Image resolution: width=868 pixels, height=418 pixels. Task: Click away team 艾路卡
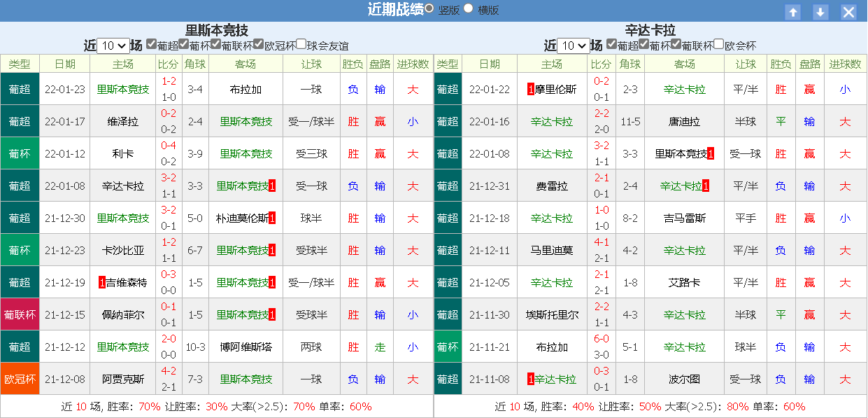pos(684,283)
